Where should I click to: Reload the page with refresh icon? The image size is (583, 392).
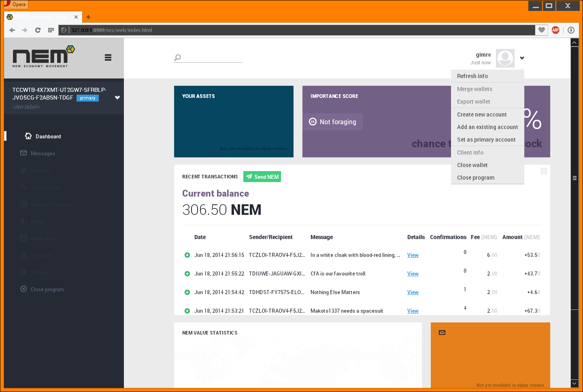38,30
